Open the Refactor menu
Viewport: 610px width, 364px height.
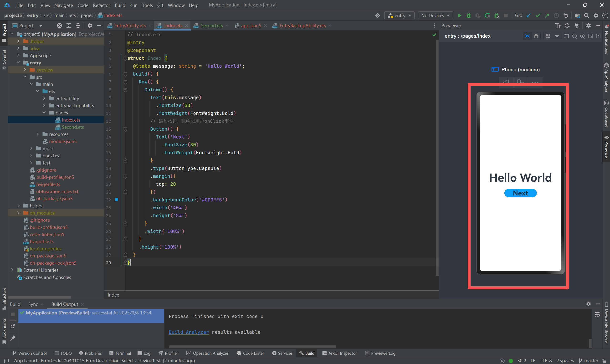[x=101, y=5]
